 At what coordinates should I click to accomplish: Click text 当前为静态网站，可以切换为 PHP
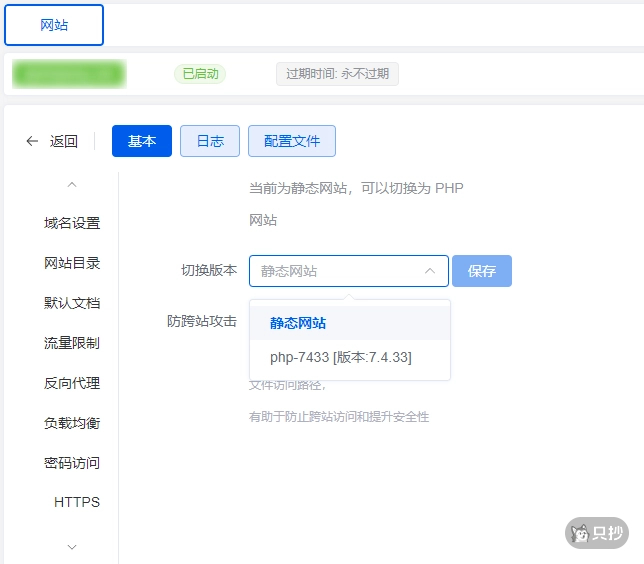(x=356, y=188)
